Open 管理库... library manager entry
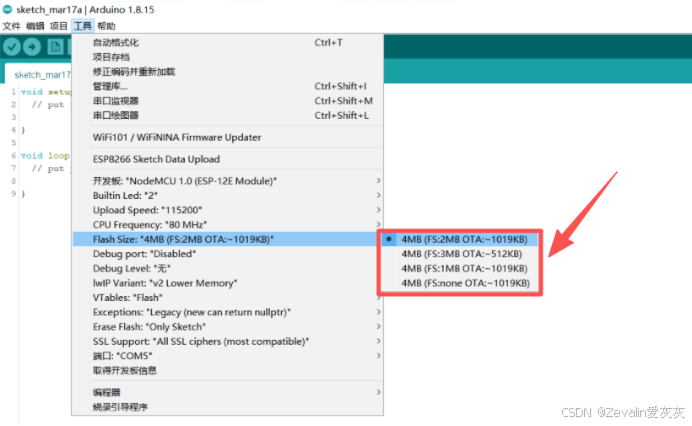This screenshot has width=692, height=426. 227,87
